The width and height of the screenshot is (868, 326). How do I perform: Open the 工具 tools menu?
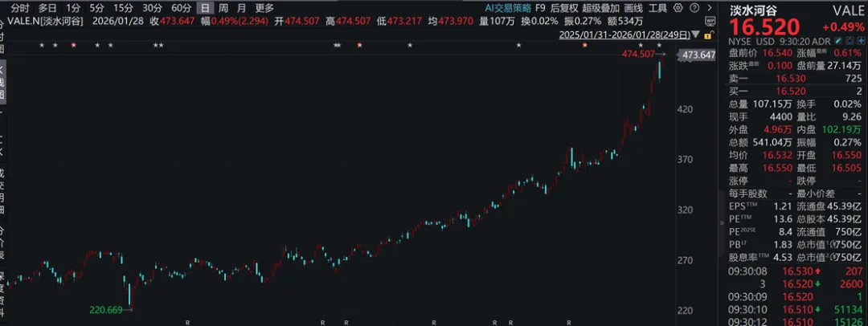(657, 8)
